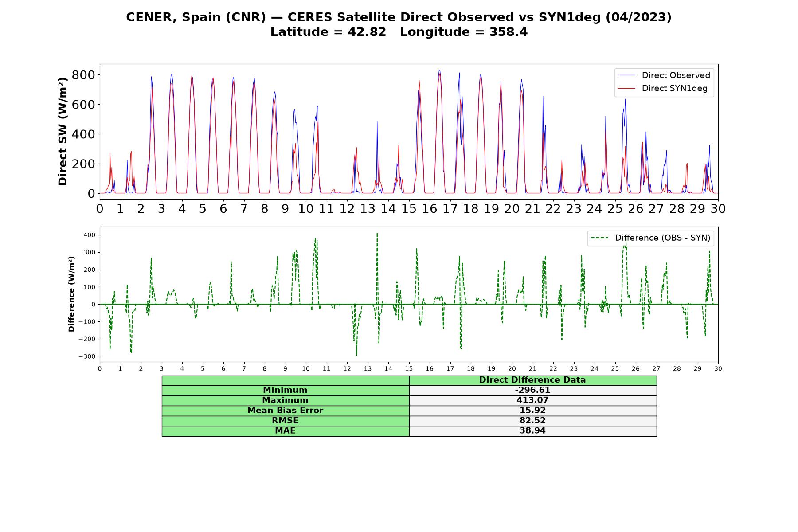Select the Maximum value 413.07 cell
Image resolution: width=798 pixels, height=532 pixels.
(533, 400)
